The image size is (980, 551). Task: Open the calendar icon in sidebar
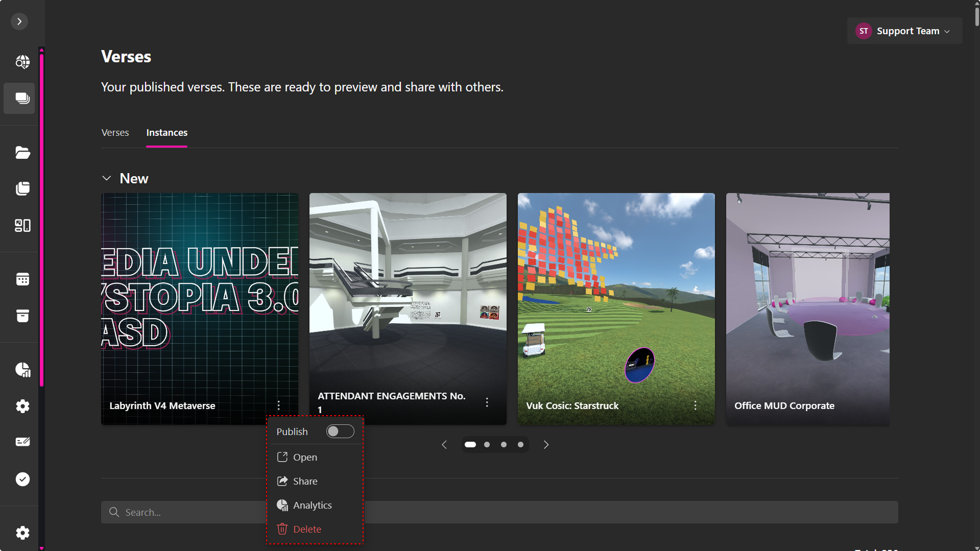coord(22,279)
